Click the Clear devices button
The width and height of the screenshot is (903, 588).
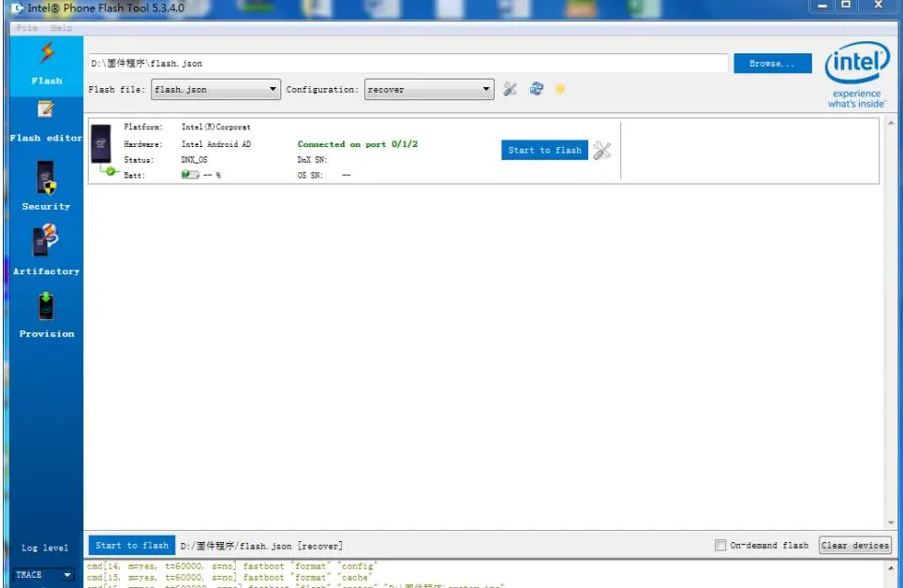click(x=855, y=545)
